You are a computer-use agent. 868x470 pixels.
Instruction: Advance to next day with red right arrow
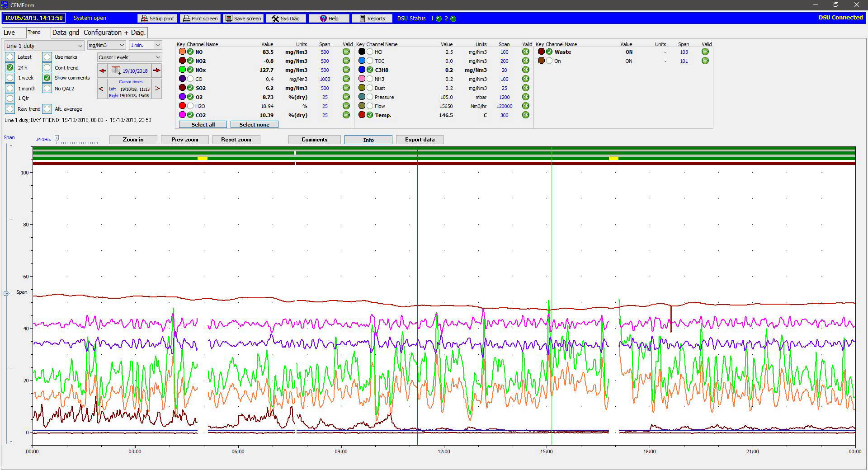tap(156, 70)
